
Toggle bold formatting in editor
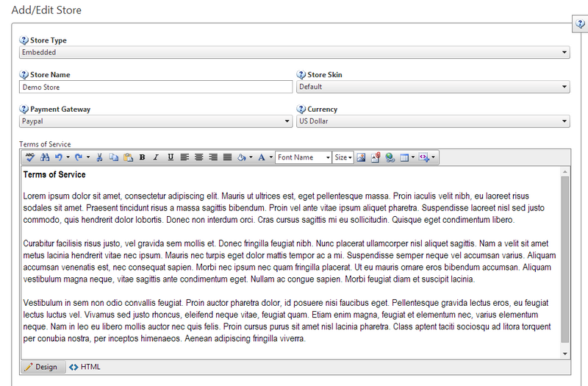[142, 157]
